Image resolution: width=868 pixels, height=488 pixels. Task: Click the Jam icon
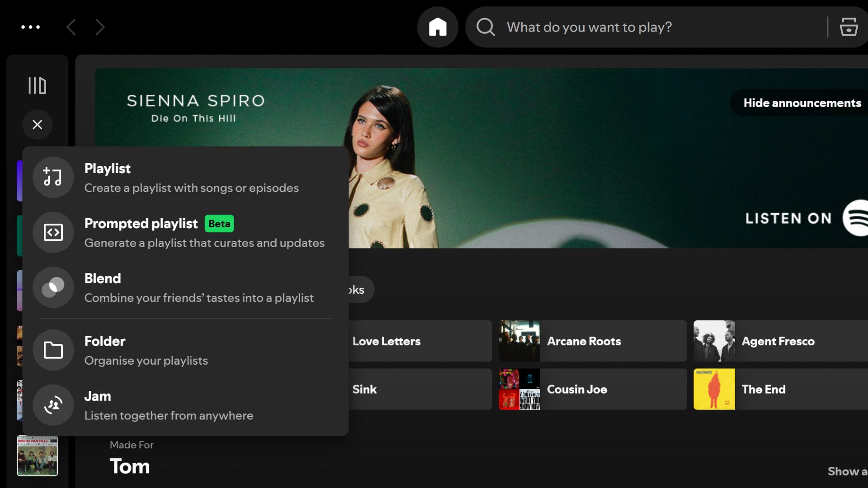pos(53,405)
